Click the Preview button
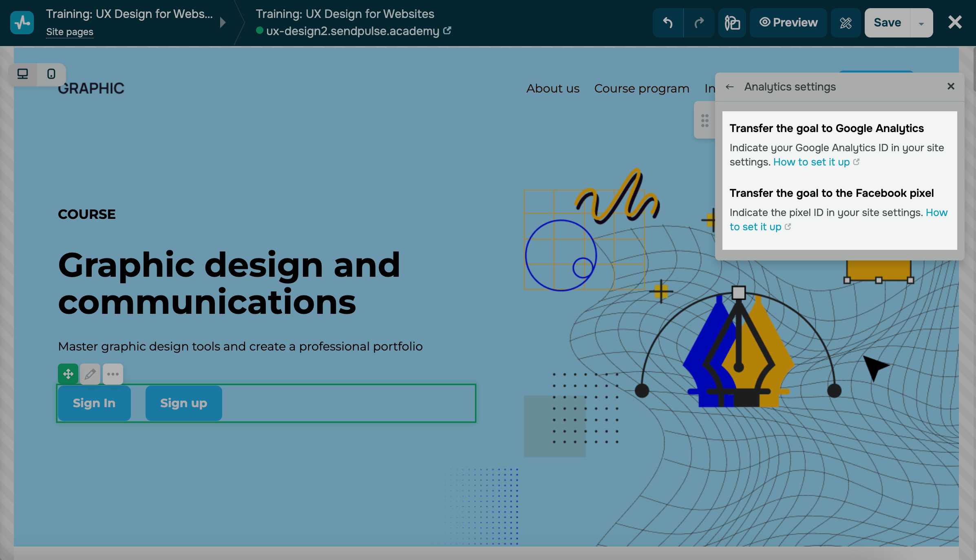Image resolution: width=976 pixels, height=560 pixels. tap(788, 23)
